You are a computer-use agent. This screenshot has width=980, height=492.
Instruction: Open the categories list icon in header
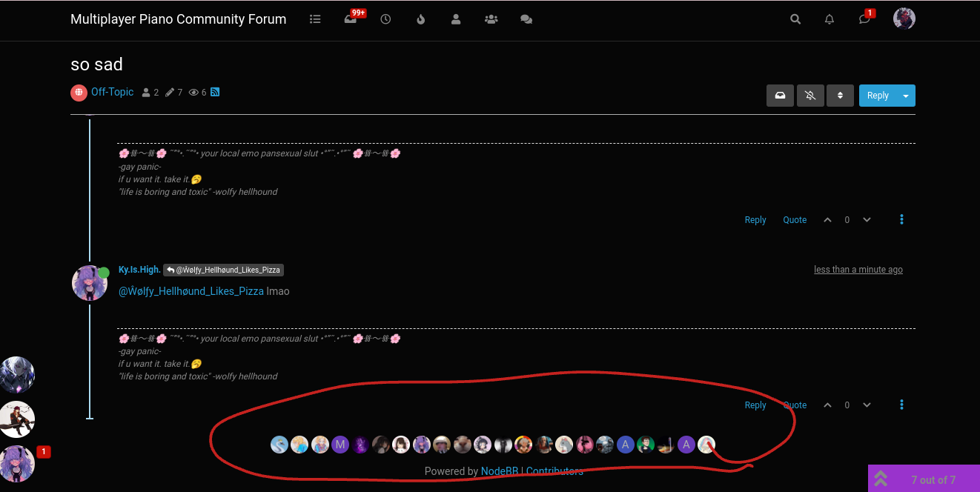point(315,20)
